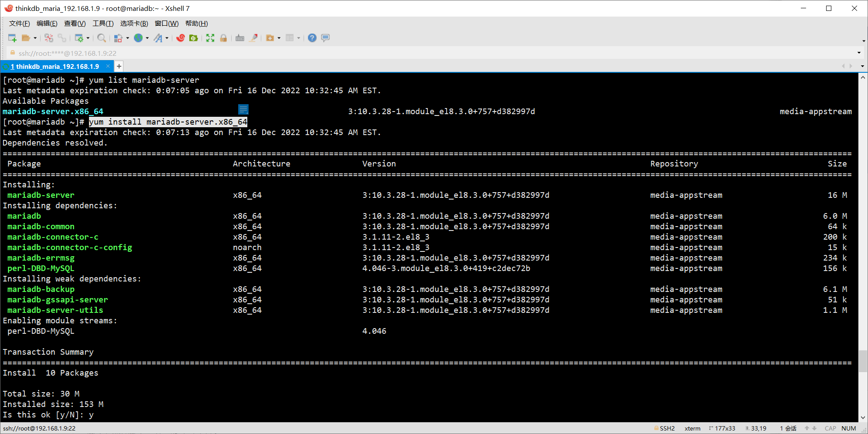Viewport: 868px width, 434px height.
Task: Add a new tab with the plus button
Action: click(119, 66)
